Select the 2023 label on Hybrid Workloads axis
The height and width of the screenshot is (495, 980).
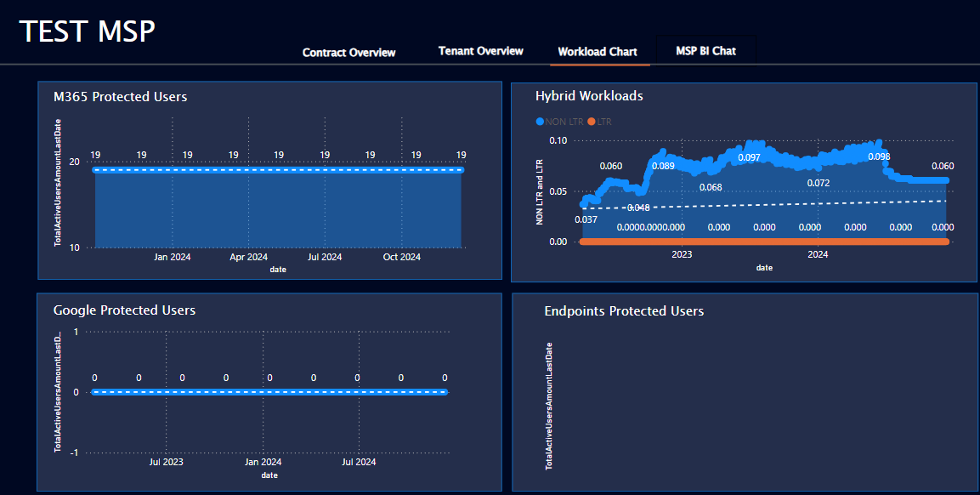pyautogui.click(x=682, y=254)
